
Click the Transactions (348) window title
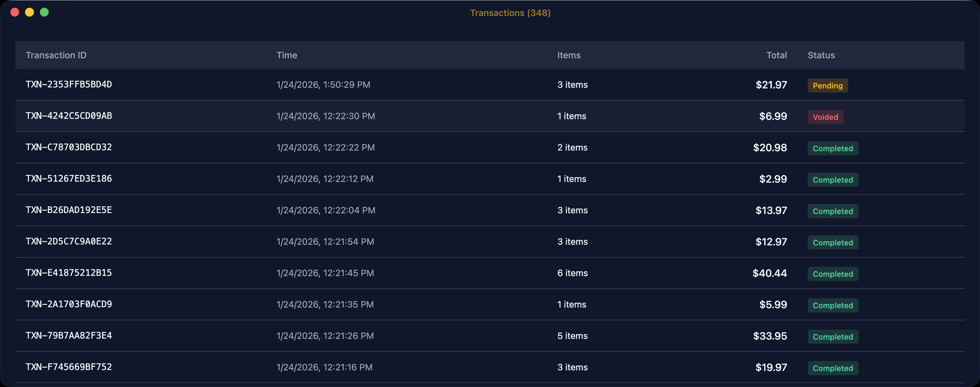coord(510,12)
